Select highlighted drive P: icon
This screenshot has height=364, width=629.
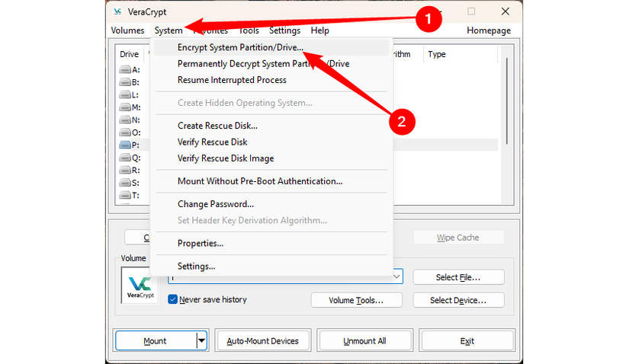(x=125, y=145)
